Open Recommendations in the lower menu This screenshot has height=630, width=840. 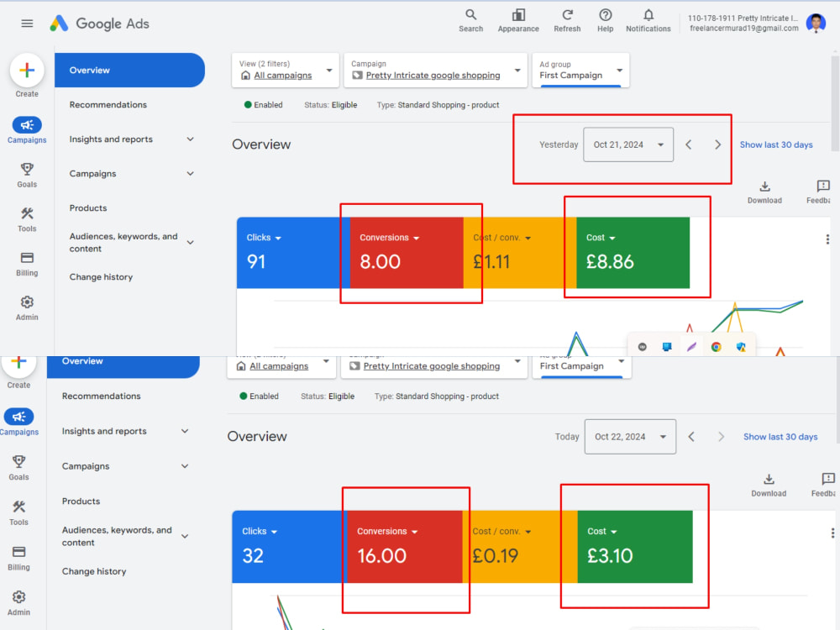pos(102,396)
